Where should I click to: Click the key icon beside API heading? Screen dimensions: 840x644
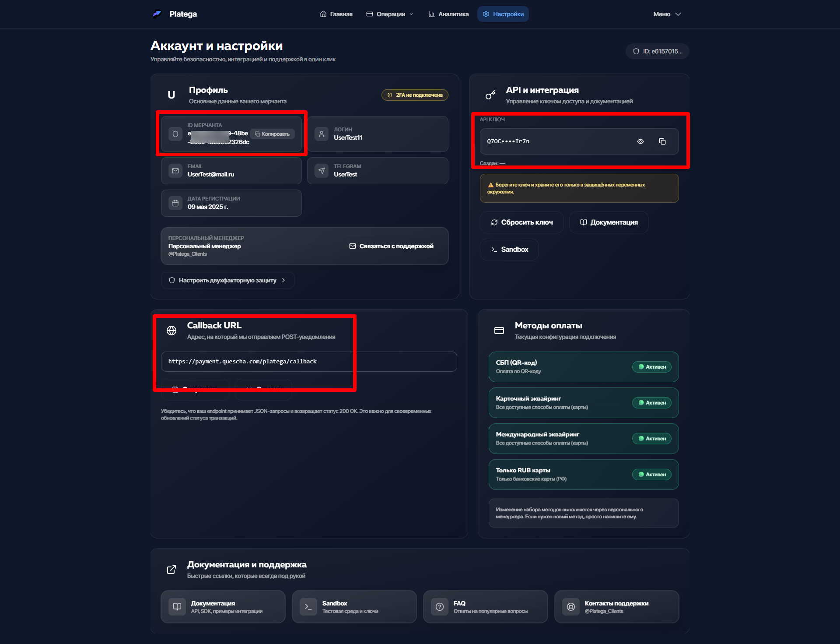click(x=490, y=95)
